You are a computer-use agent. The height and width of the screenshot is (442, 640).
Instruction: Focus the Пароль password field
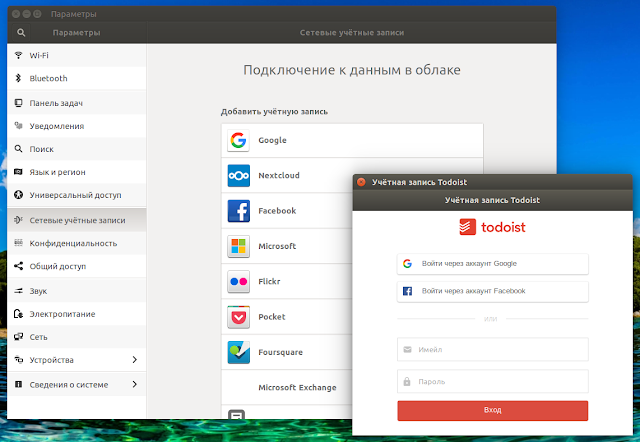[x=493, y=381]
